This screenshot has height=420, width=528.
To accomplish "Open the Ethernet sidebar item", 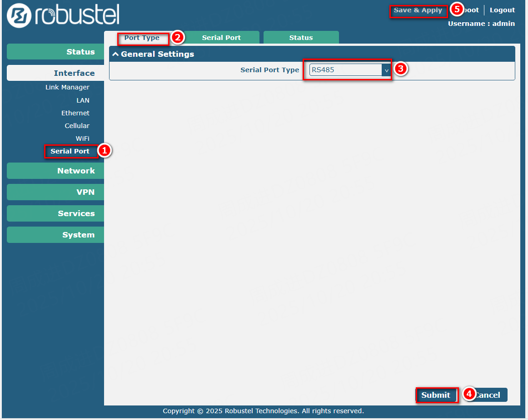I will point(75,113).
